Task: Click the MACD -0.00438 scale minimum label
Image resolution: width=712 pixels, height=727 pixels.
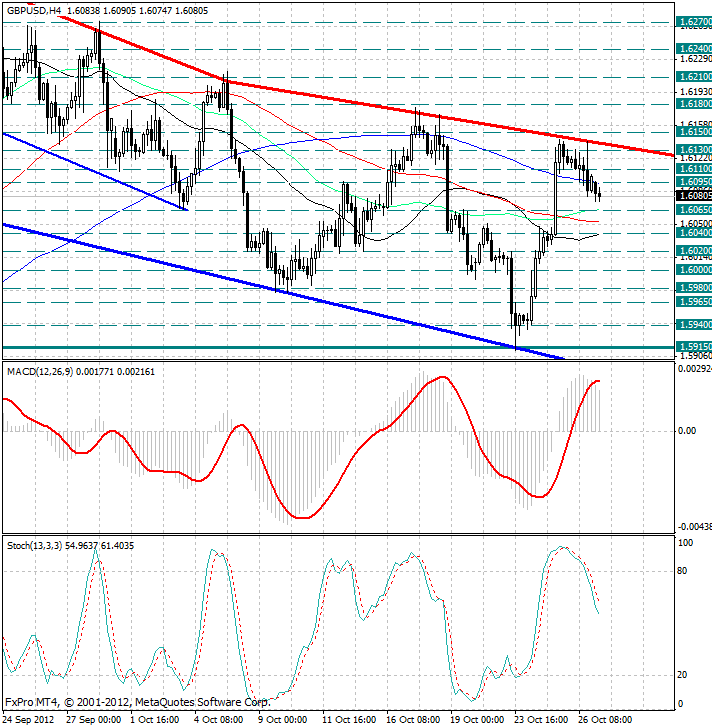Action: (x=694, y=527)
